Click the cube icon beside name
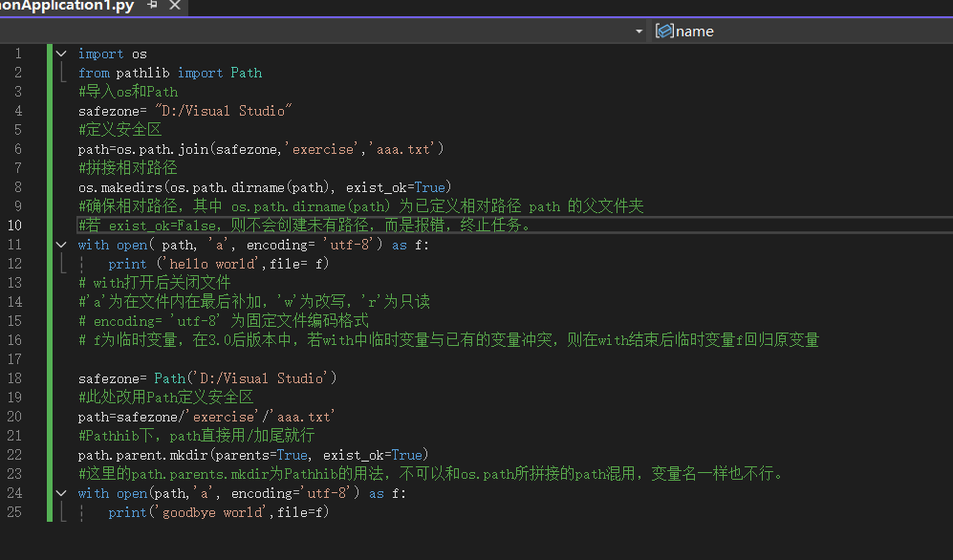This screenshot has width=953, height=560. point(664,32)
